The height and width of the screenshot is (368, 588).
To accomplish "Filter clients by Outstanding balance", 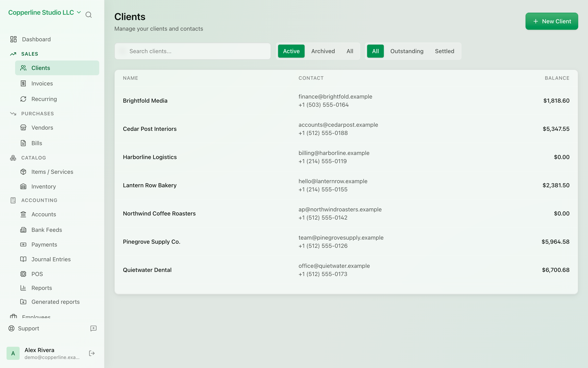I will pos(407,51).
